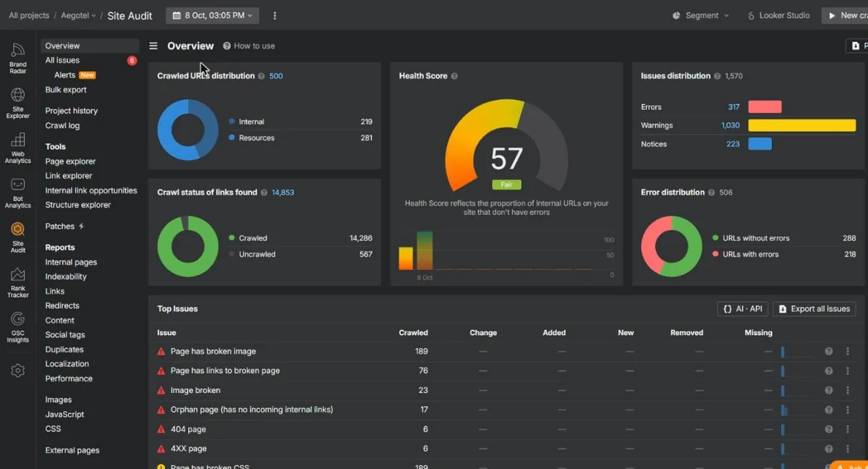Screen dimensions: 868x469
Task: Click the Crawled URLs distribution donut chart
Action: pyautogui.click(x=188, y=130)
